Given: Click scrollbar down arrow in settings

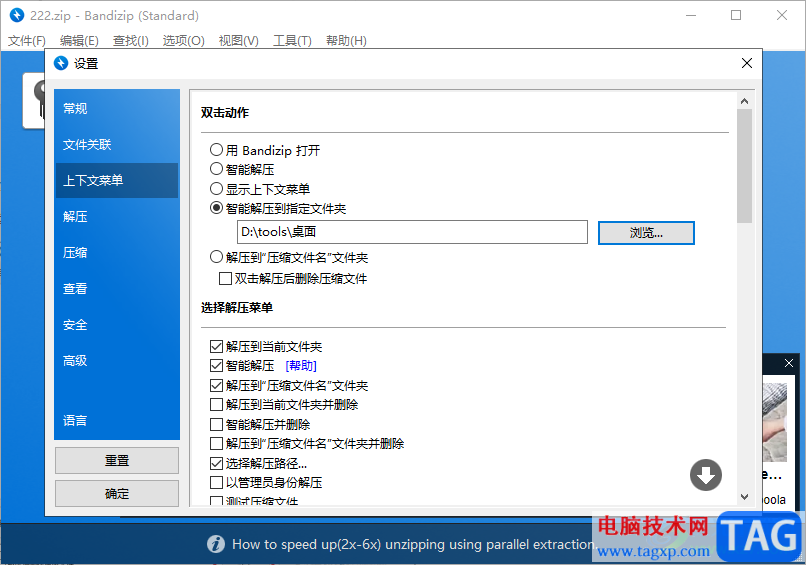Looking at the screenshot, I should tap(744, 497).
